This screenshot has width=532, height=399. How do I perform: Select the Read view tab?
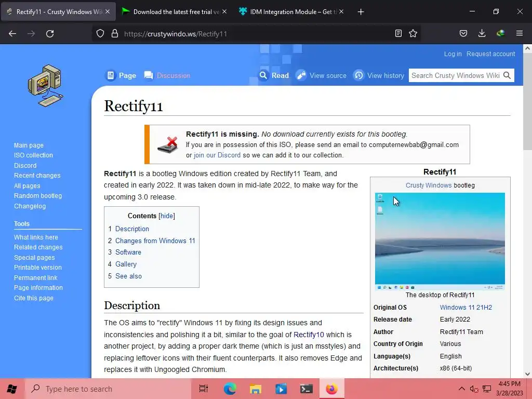click(274, 75)
